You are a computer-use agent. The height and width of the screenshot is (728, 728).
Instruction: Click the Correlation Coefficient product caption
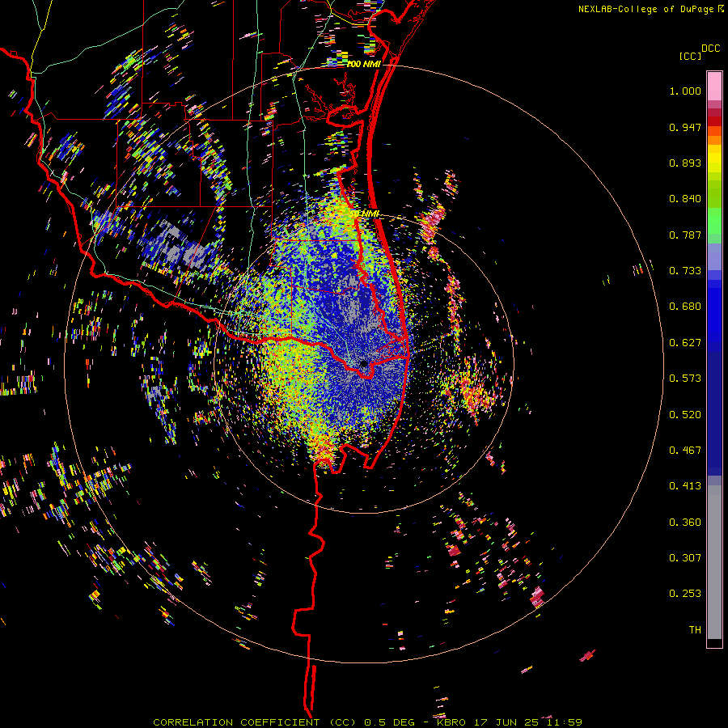(x=368, y=722)
